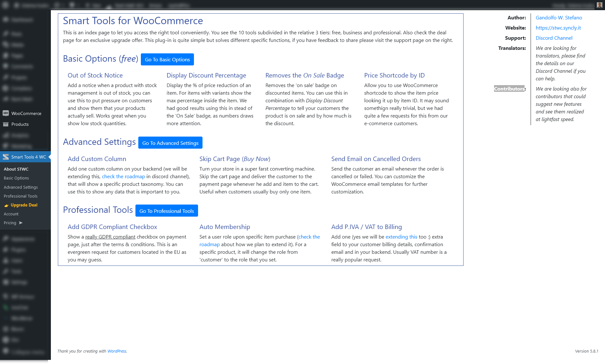Screen dimensions: 605x364
Task: Click the Products archive icon in sidebar
Action: click(x=6, y=124)
